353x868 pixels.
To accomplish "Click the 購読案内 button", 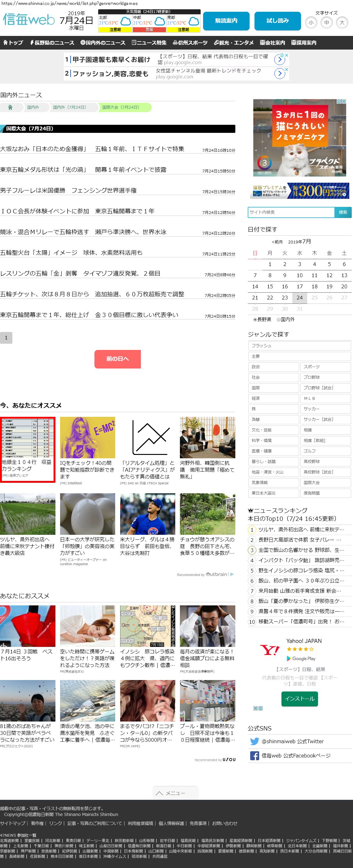I will (x=226, y=21).
